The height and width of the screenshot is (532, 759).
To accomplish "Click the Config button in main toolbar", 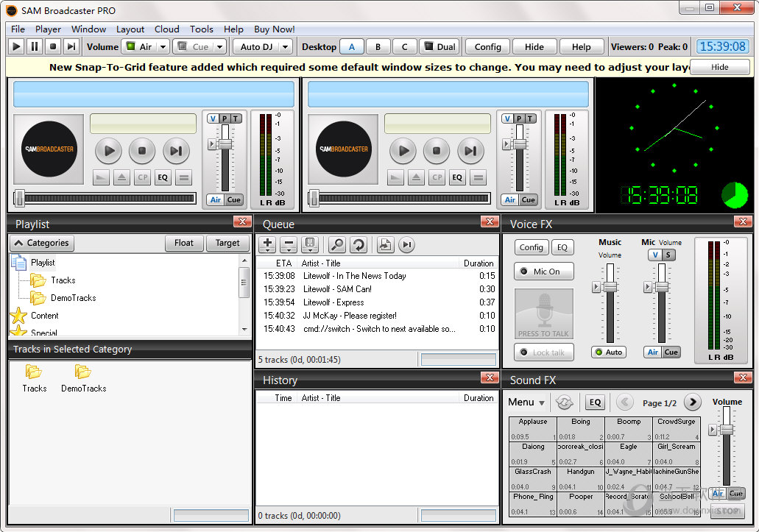I will [487, 47].
